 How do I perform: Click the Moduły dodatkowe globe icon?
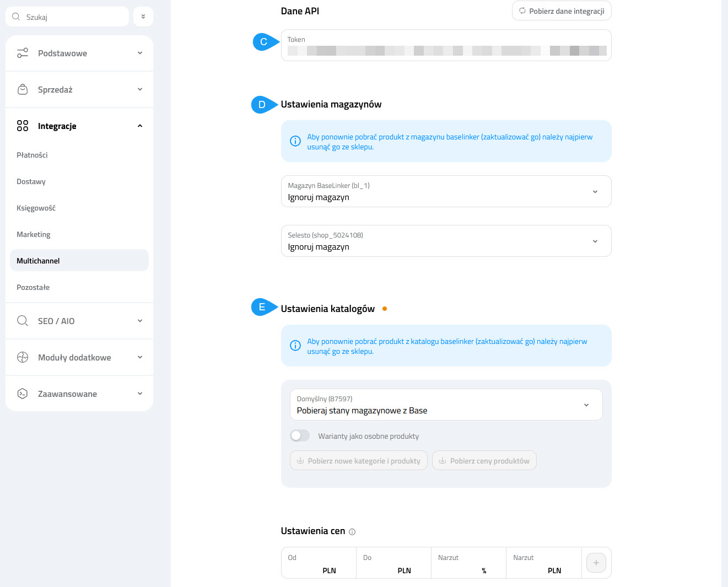(x=22, y=357)
